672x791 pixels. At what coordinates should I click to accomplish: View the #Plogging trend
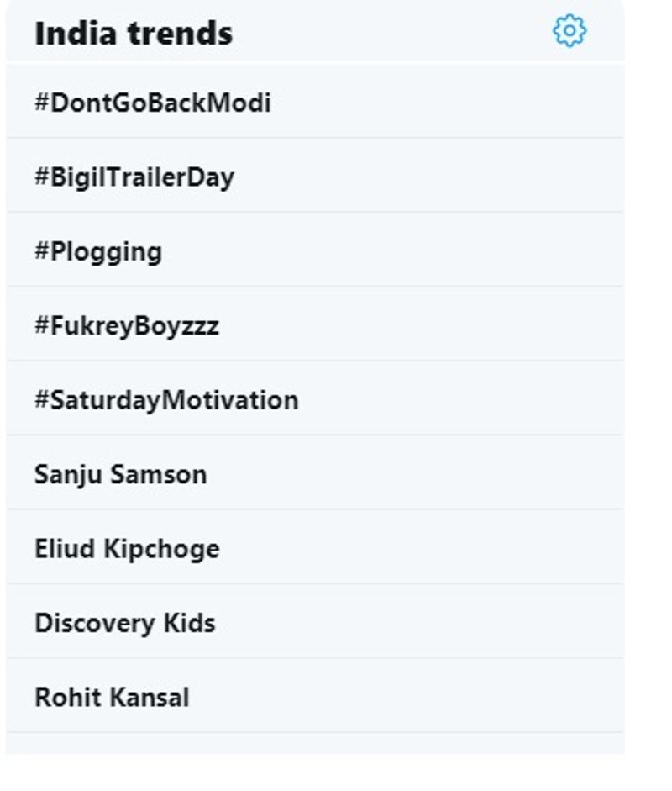point(98,252)
